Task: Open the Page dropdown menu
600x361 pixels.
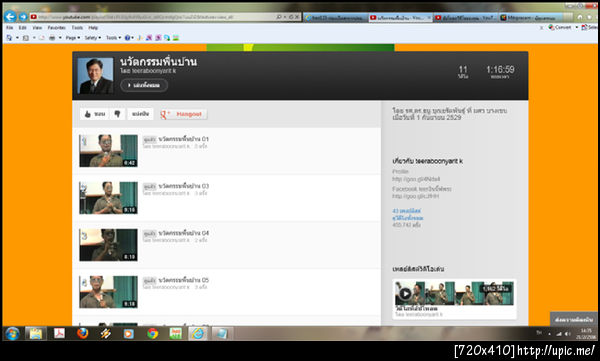Action: click(x=73, y=38)
